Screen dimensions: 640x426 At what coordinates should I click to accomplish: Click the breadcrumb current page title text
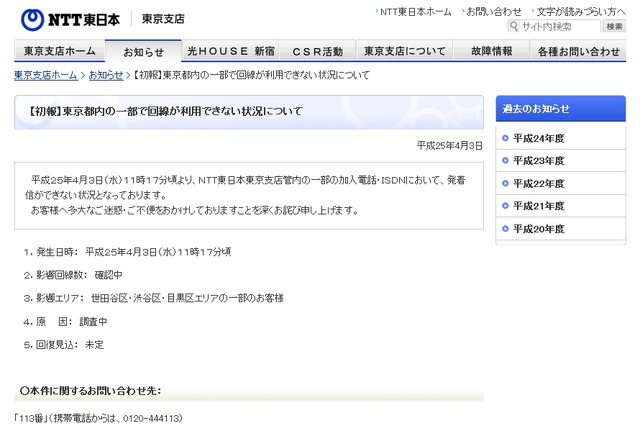(252, 75)
